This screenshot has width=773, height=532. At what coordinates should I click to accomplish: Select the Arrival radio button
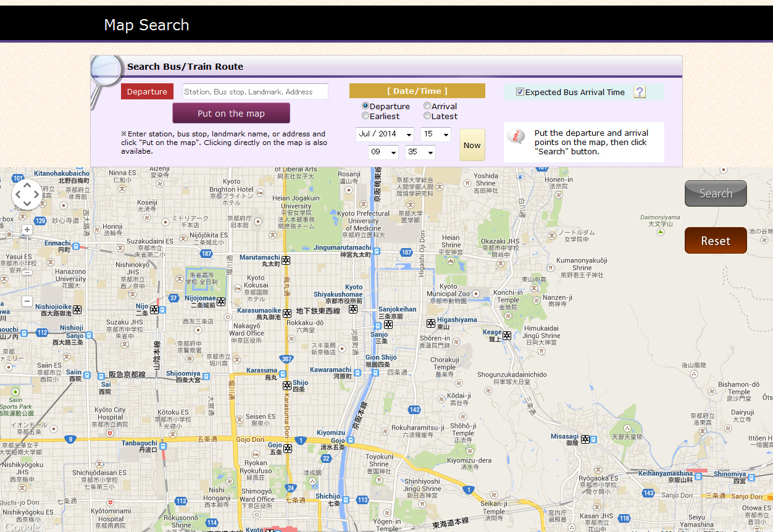tap(427, 106)
